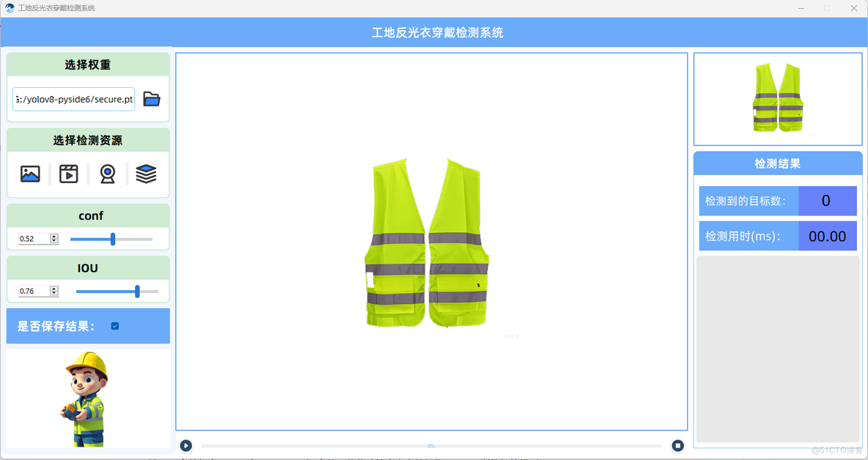This screenshot has height=460, width=868.
Task: Increase conf value with up arrow
Action: coord(54,236)
